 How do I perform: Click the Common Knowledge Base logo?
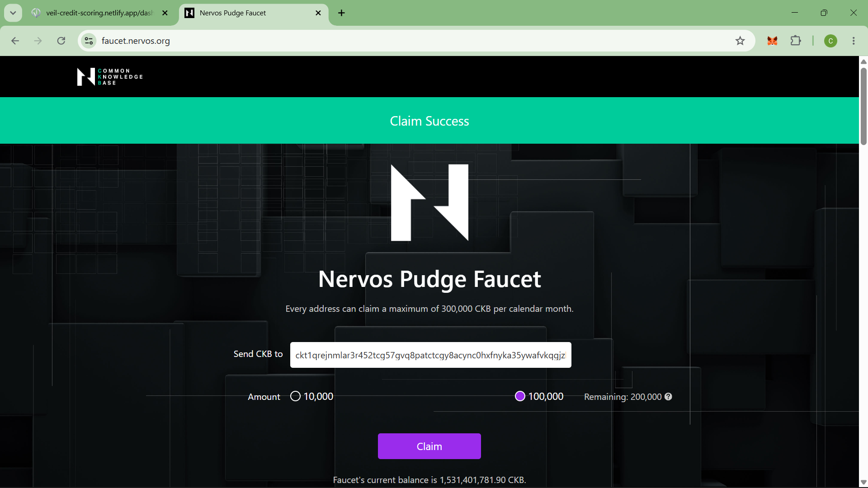tap(110, 77)
